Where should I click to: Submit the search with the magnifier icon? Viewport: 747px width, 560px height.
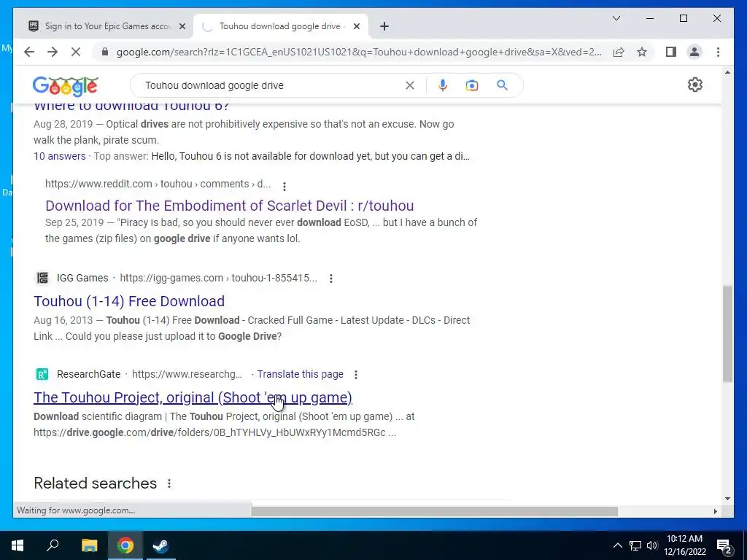tap(502, 85)
